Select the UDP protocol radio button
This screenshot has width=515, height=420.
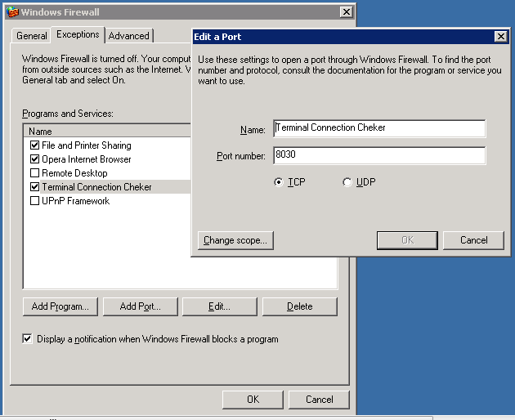click(347, 182)
